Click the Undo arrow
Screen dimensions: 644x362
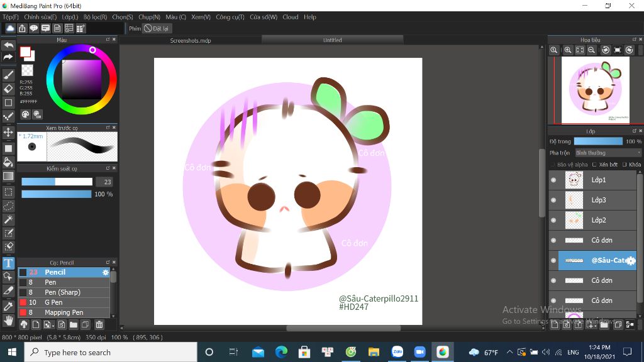point(8,45)
